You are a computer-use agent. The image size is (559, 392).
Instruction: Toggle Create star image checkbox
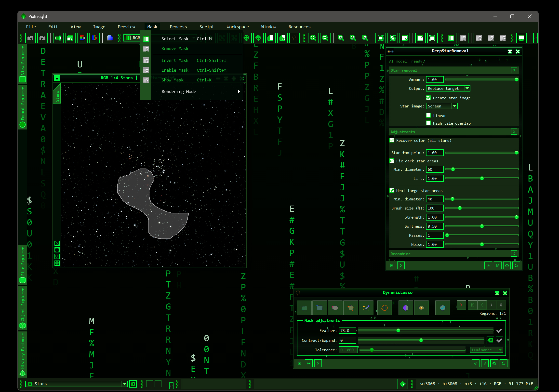428,98
